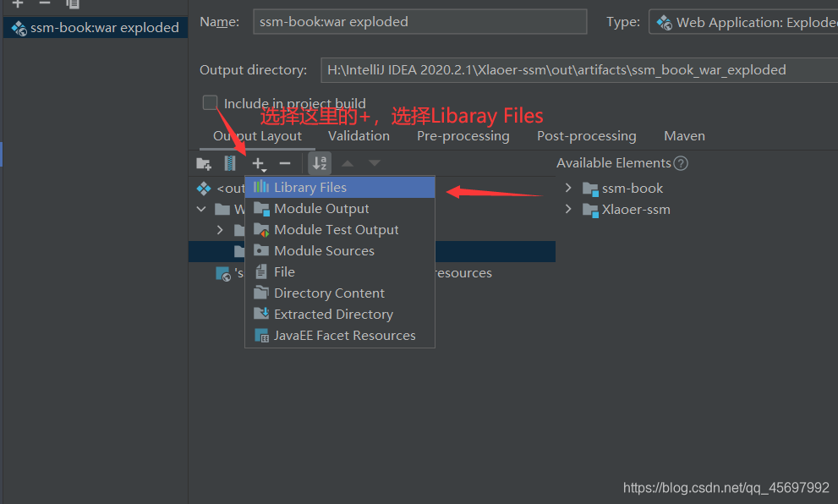This screenshot has height=504, width=838.
Task: Choose Module Test Output menu item
Action: point(340,230)
